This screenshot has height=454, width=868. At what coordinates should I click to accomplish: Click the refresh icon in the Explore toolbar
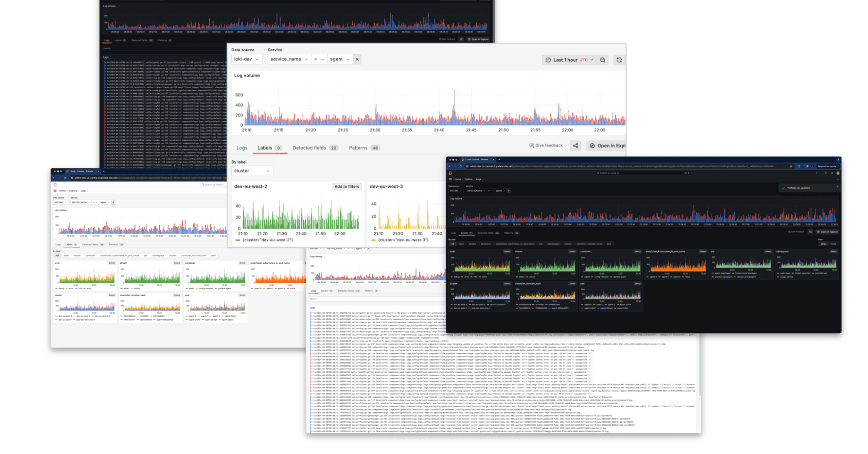pos(618,60)
